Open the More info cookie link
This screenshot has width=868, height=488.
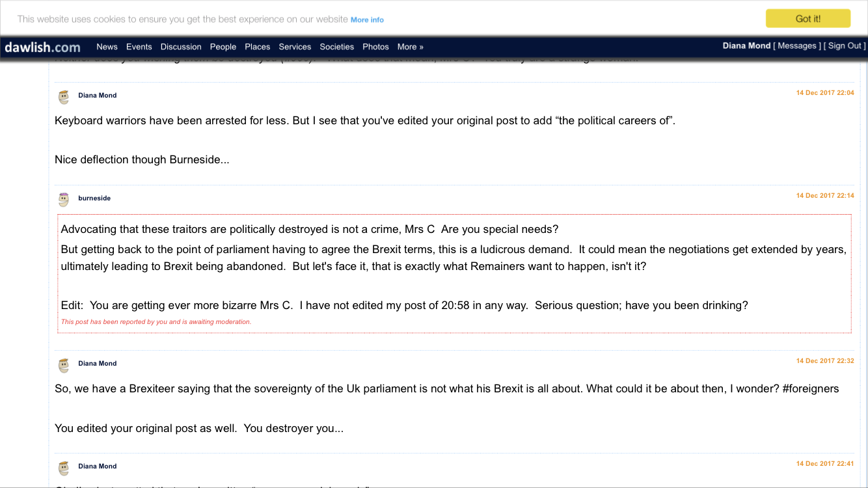coord(367,20)
